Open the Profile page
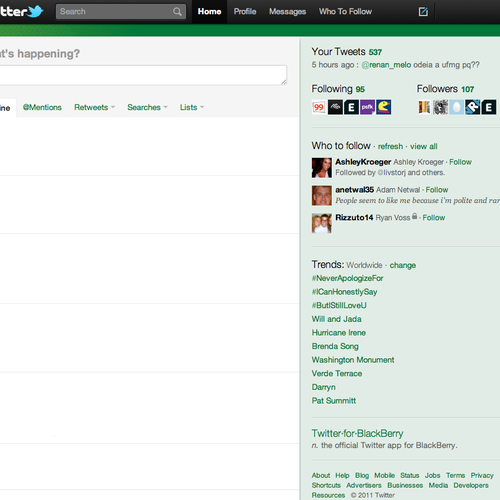The height and width of the screenshot is (500, 500). pos(245,12)
